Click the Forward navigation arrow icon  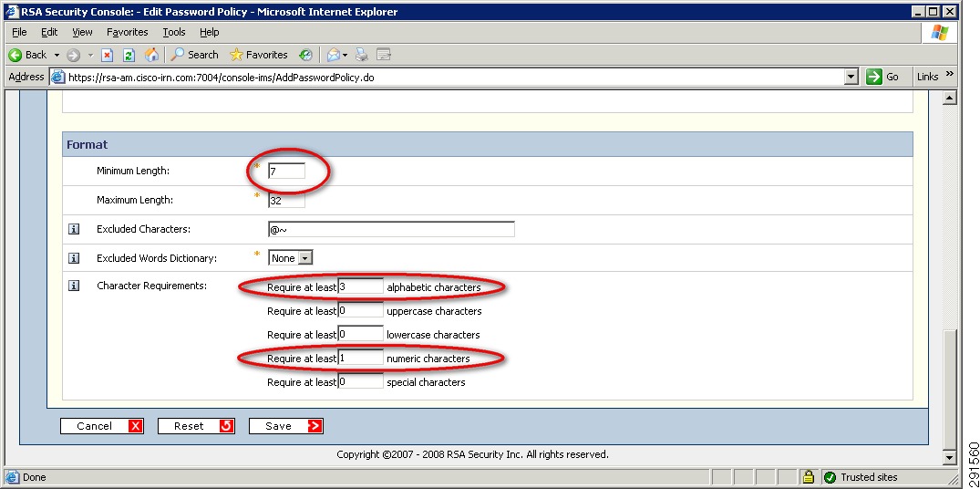[73, 55]
